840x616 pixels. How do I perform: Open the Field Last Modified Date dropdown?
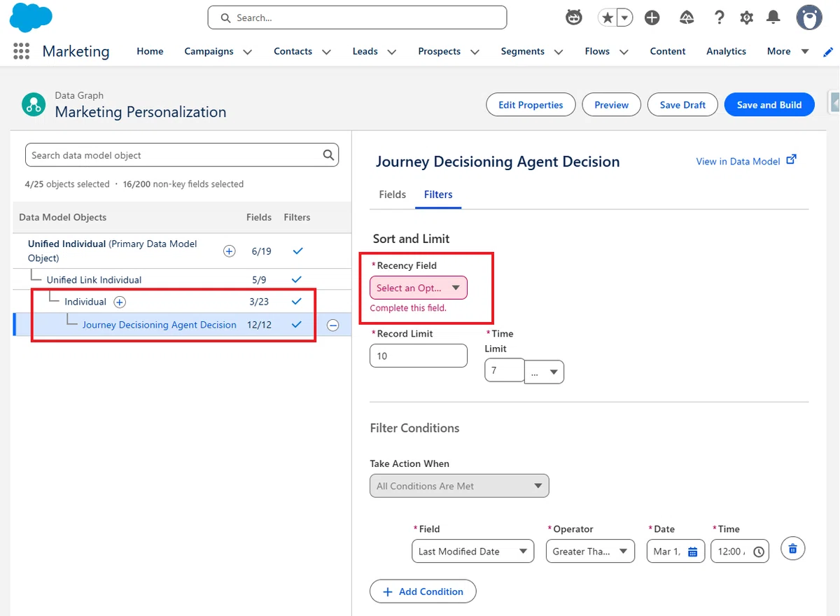[x=472, y=552]
